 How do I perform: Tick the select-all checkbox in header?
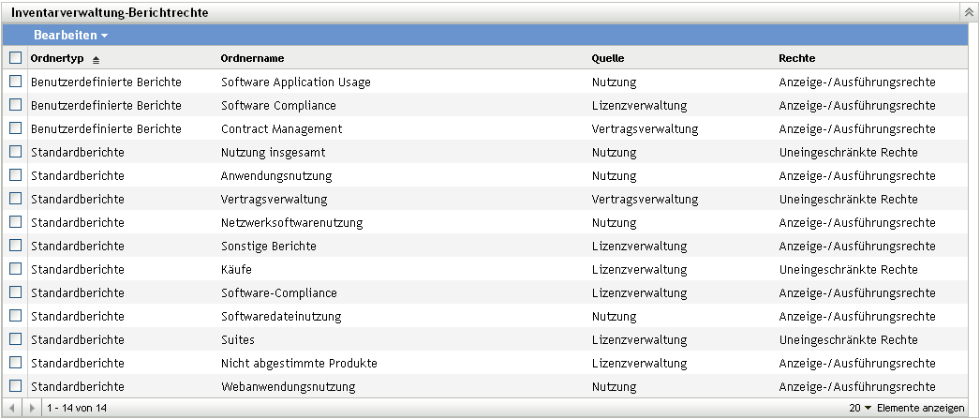(x=15, y=58)
